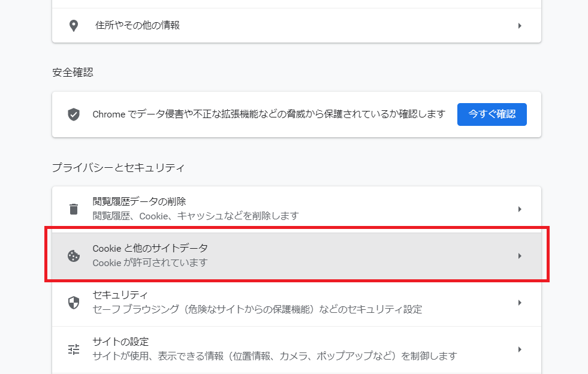The height and width of the screenshot is (374, 588).
Task: Click the security shield icon
Action: (x=74, y=303)
